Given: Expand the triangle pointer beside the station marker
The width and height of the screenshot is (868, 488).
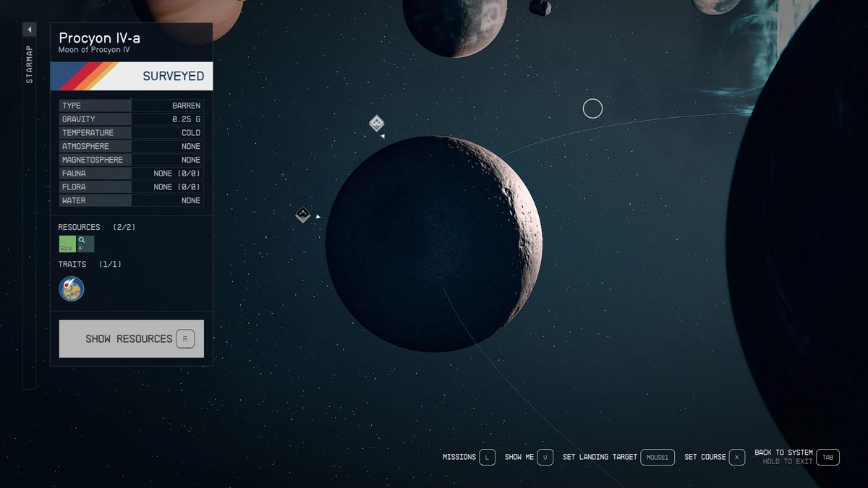Looking at the screenshot, I should pyautogui.click(x=383, y=135).
